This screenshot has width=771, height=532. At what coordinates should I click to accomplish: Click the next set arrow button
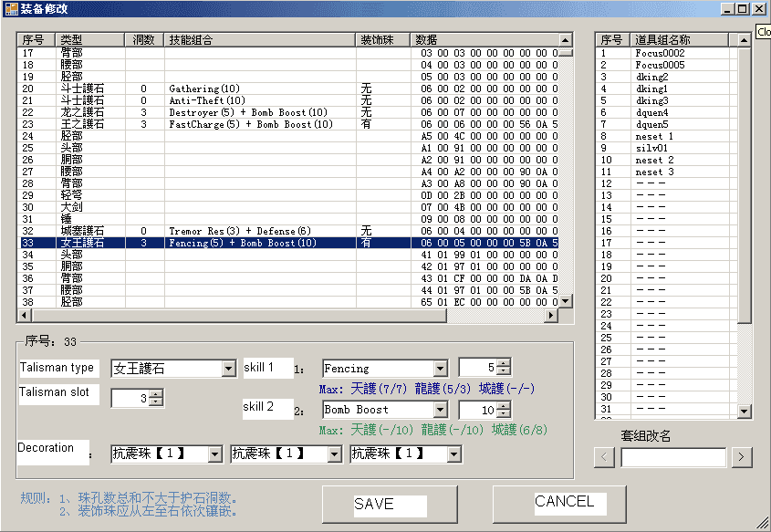(742, 457)
